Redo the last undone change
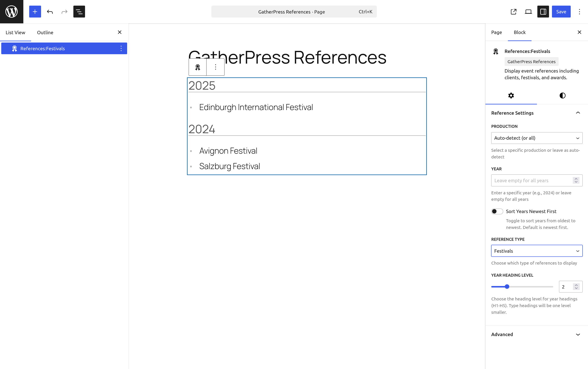588x369 pixels. [64, 11]
